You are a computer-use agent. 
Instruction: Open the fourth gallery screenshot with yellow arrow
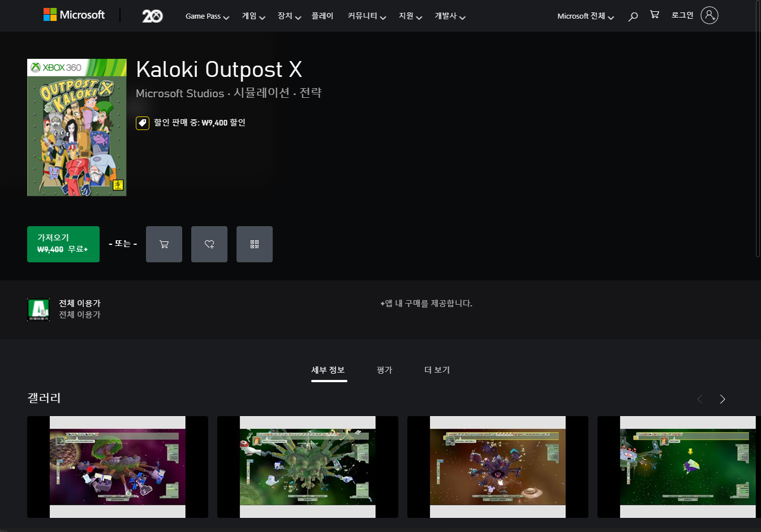678,467
